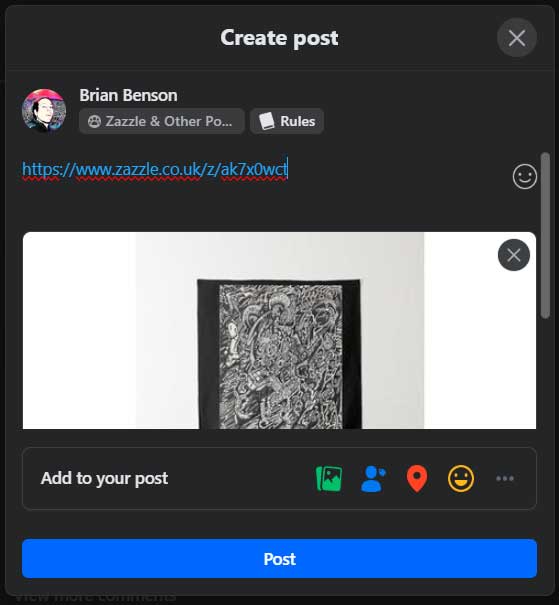Remove the link preview image
559x605 pixels.
tap(514, 255)
